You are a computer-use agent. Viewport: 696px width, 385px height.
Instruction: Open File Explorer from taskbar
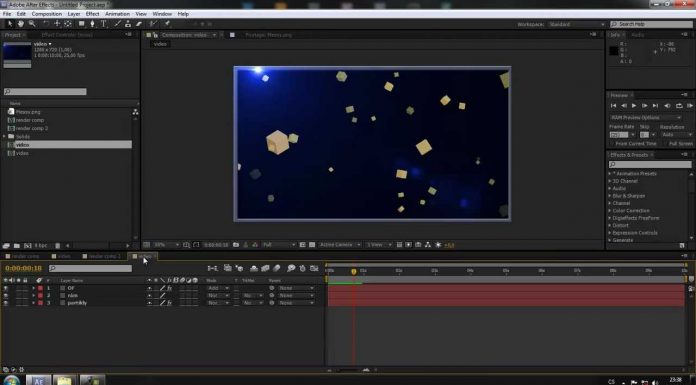click(x=65, y=380)
